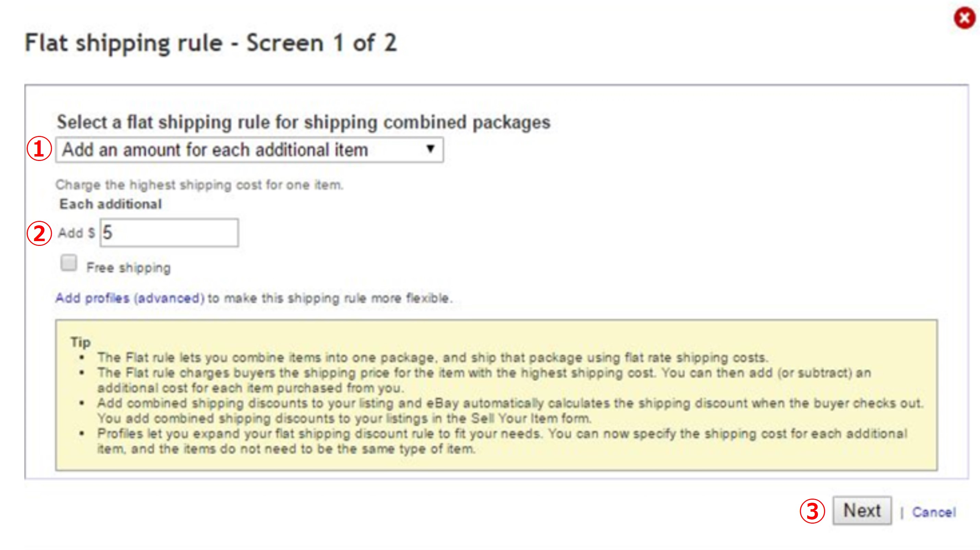Click the Tip heading in yellow box

(81, 342)
